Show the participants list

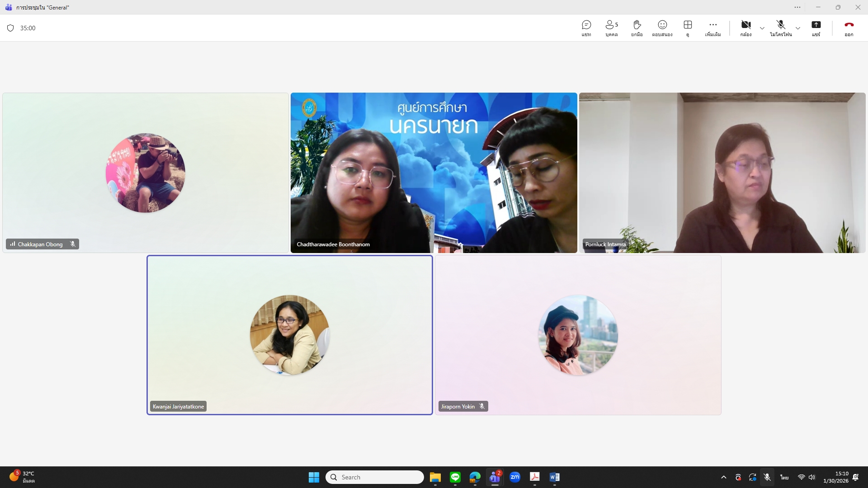click(x=611, y=28)
